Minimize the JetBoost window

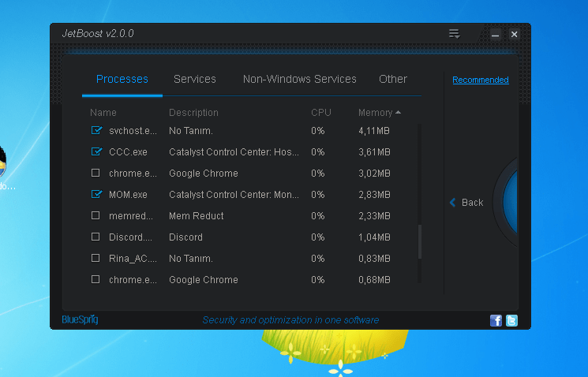click(x=495, y=35)
